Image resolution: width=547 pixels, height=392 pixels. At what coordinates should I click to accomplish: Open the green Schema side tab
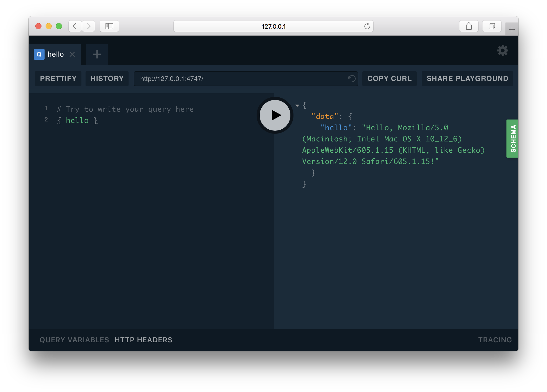(x=512, y=139)
